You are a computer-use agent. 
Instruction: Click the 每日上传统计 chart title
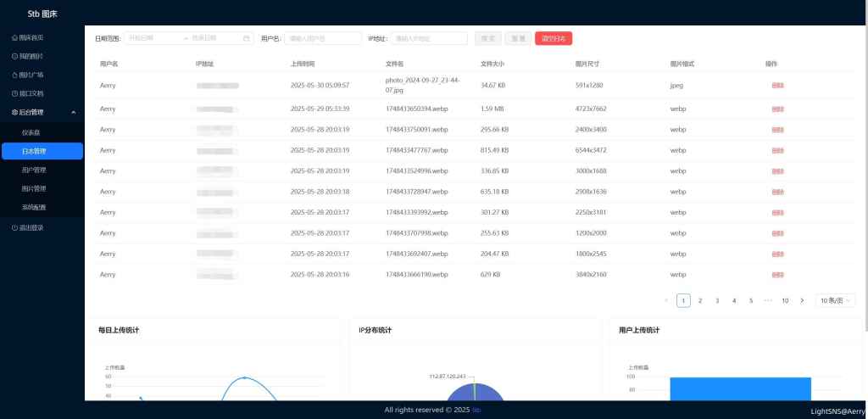point(119,330)
